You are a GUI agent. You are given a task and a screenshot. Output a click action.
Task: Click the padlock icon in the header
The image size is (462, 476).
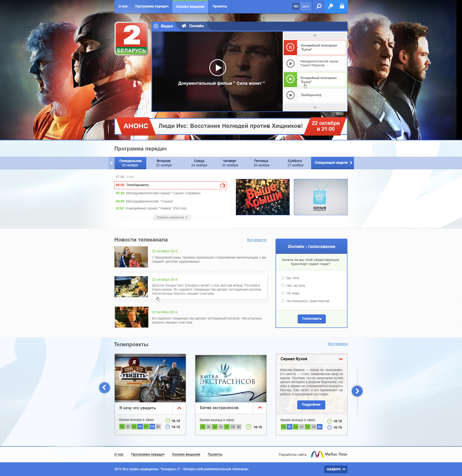click(x=342, y=6)
